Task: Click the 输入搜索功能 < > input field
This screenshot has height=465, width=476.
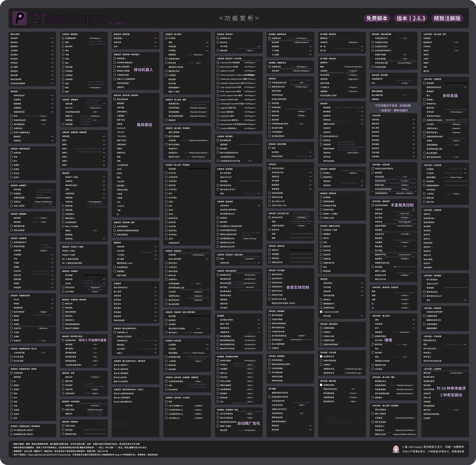Action: (405, 95)
